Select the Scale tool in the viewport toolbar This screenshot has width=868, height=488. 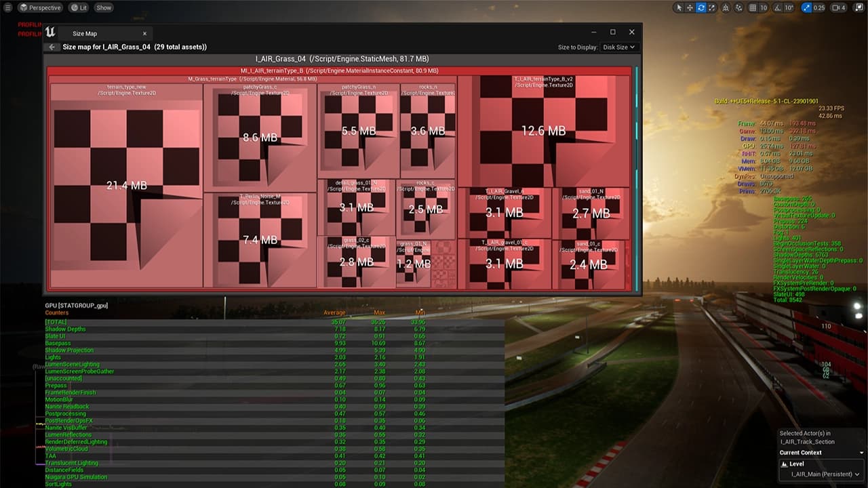pos(711,7)
